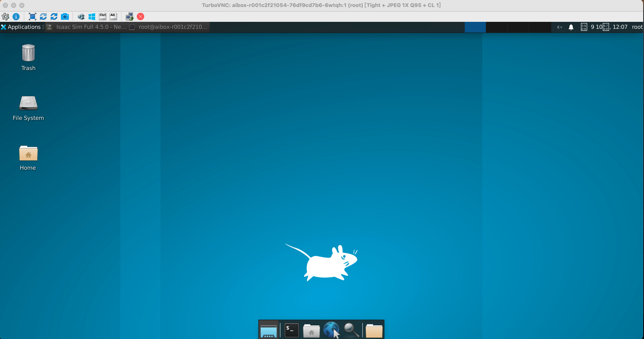Screen dimensions: 644x339
Task: Open the new connection icon
Action: pyautogui.click(x=129, y=16)
